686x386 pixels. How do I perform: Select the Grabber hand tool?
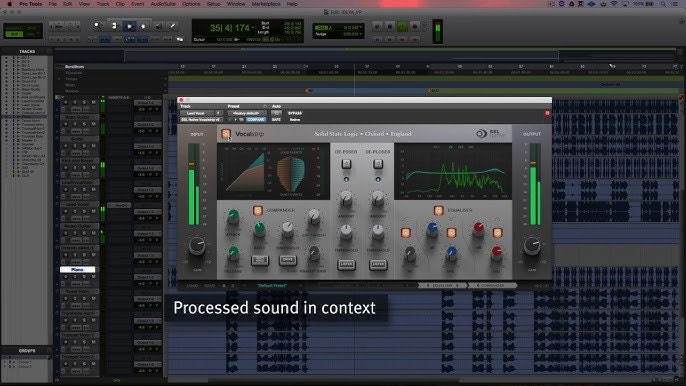[143, 26]
